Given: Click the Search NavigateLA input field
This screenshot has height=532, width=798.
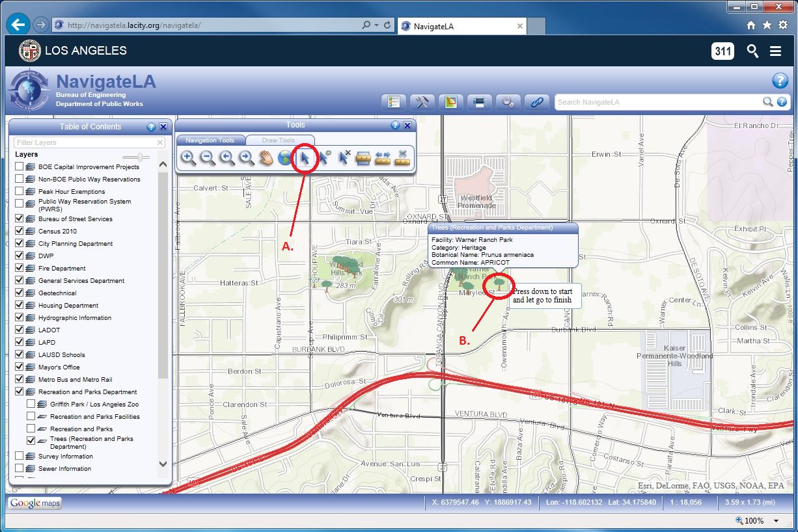Looking at the screenshot, I should (657, 102).
